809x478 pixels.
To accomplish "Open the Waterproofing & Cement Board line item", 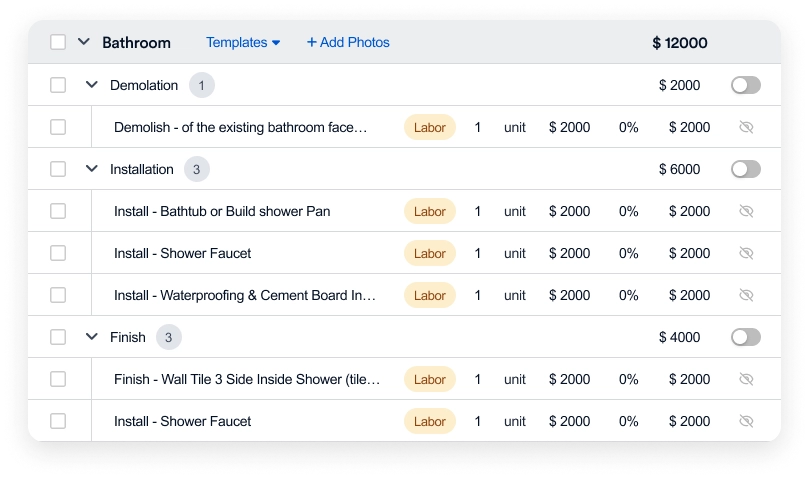I will 244,295.
